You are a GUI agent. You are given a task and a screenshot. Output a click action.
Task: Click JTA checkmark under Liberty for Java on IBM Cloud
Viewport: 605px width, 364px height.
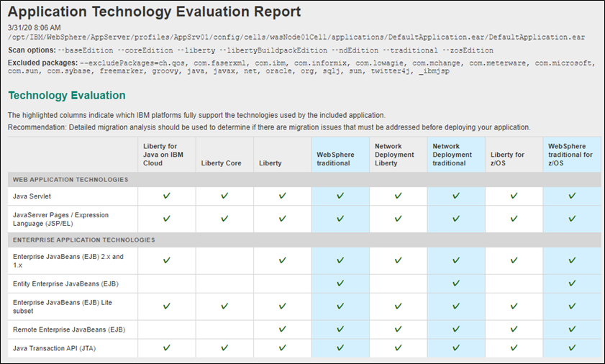(166, 348)
